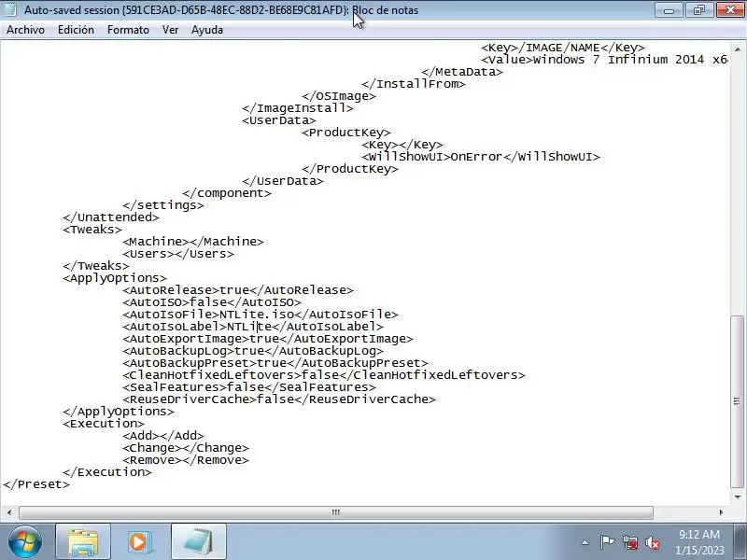Click the SealFeatures false line
Screen dimensions: 747x560
coord(248,387)
